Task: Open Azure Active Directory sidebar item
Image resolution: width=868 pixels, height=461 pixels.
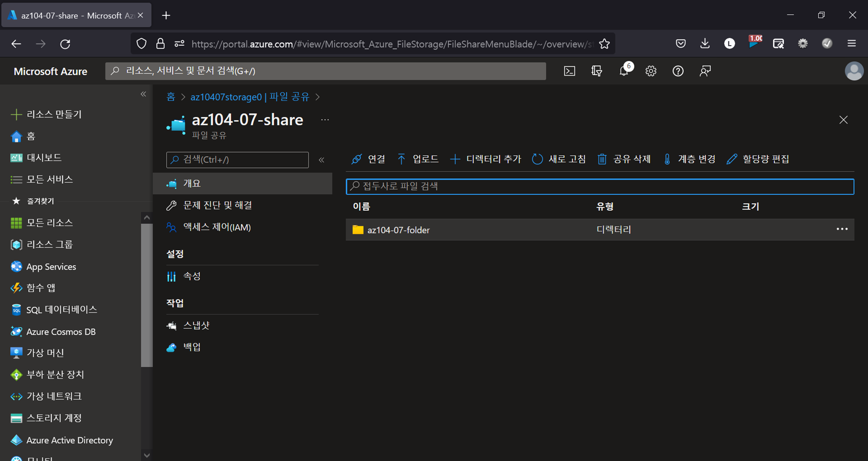Action: [62, 440]
